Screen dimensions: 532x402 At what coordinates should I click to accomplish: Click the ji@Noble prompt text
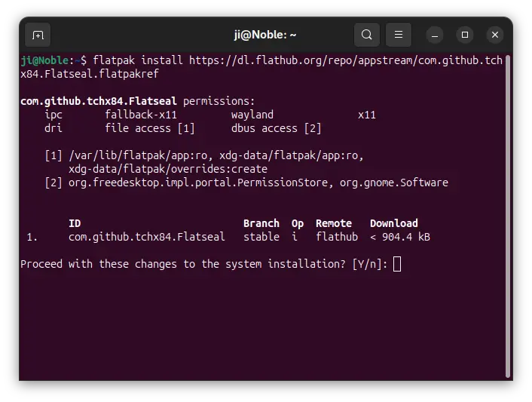[x=44, y=60]
